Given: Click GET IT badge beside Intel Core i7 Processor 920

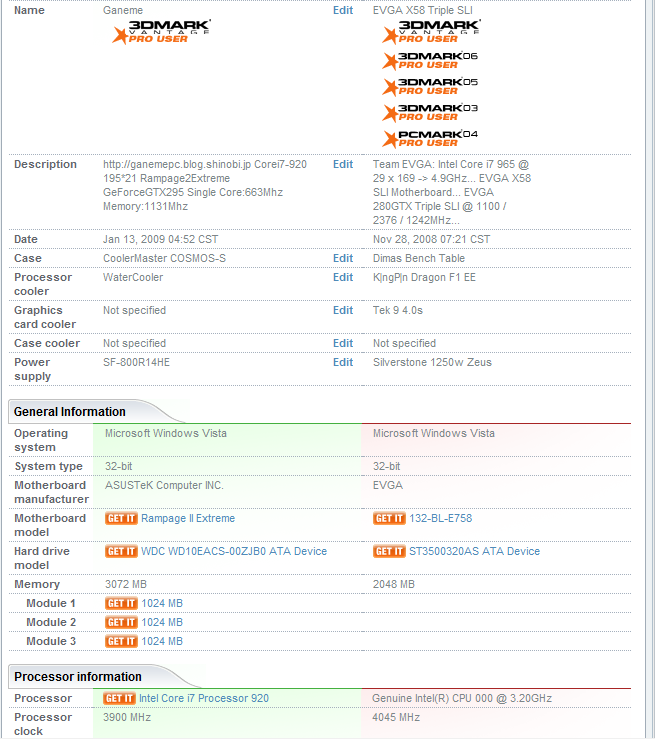Looking at the screenshot, I should coord(119,698).
